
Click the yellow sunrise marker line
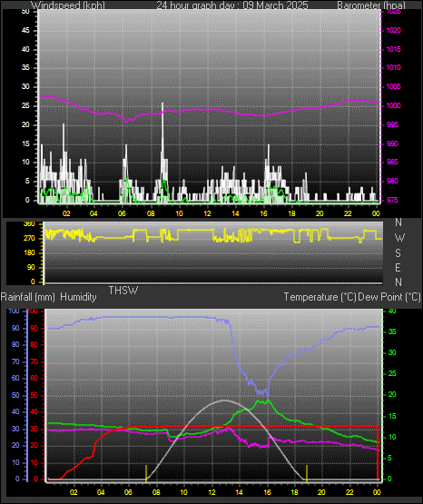tap(146, 473)
